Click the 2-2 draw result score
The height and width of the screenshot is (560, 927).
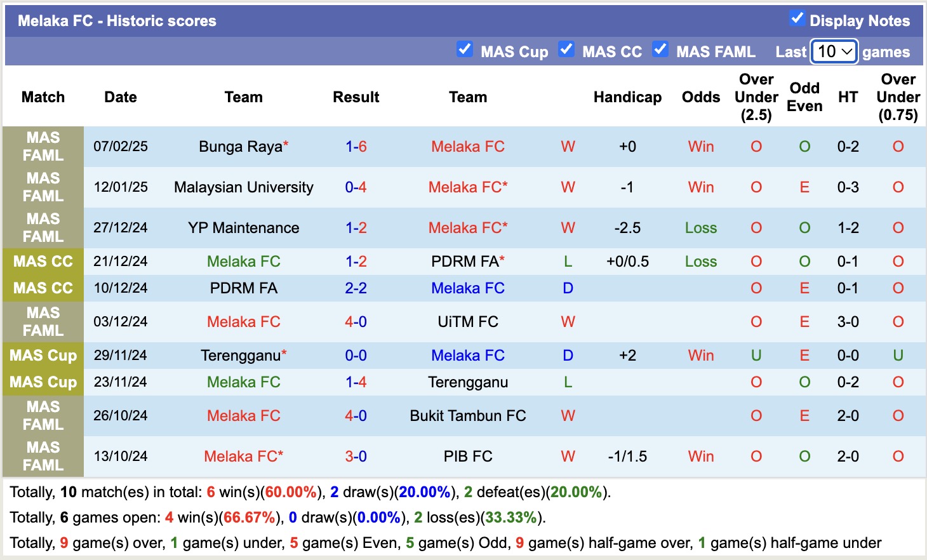[x=356, y=288]
